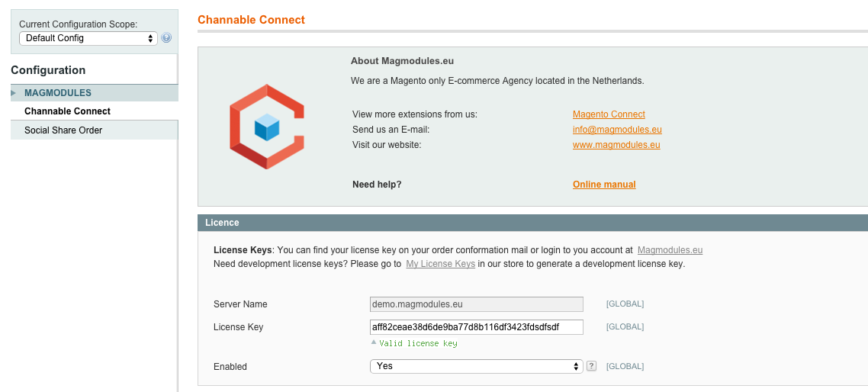Click the Magmodules.eu account link
Screen dimensions: 868x392
(x=670, y=250)
